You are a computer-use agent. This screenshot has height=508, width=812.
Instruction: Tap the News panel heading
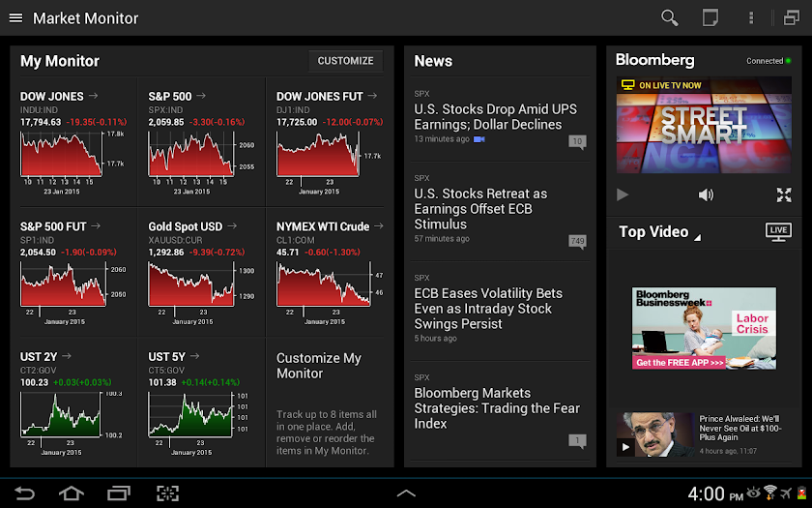[433, 61]
